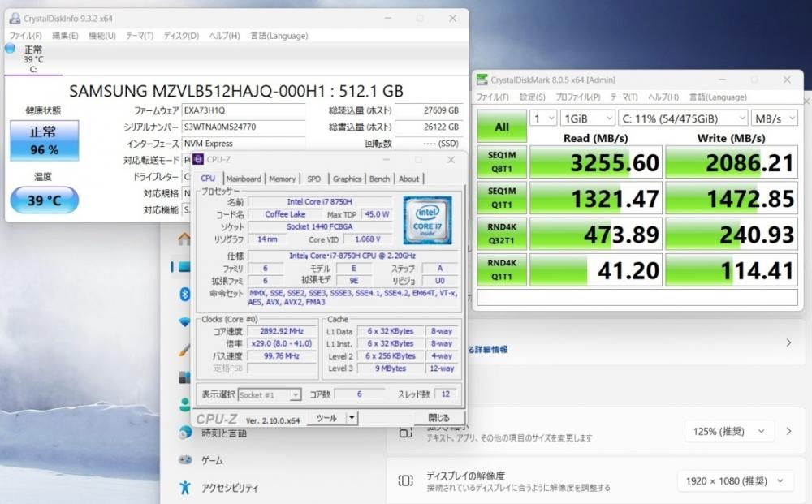Open the gaming controller icon in Settings sidebar
This screenshot has height=504, width=812.
pyautogui.click(x=185, y=459)
